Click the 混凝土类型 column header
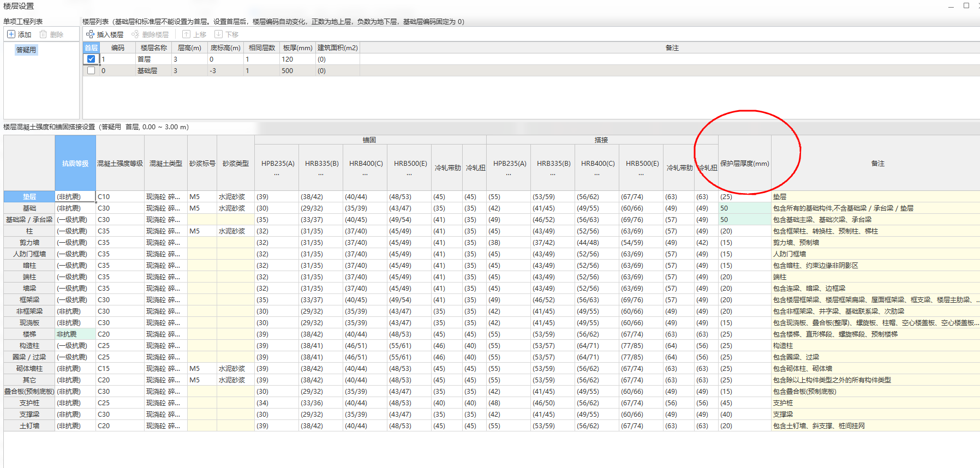This screenshot has height=468, width=980. click(166, 163)
